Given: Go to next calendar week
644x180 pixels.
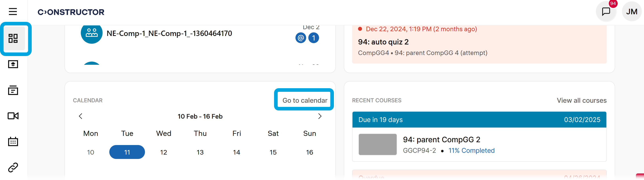Looking at the screenshot, I should click(x=319, y=116).
